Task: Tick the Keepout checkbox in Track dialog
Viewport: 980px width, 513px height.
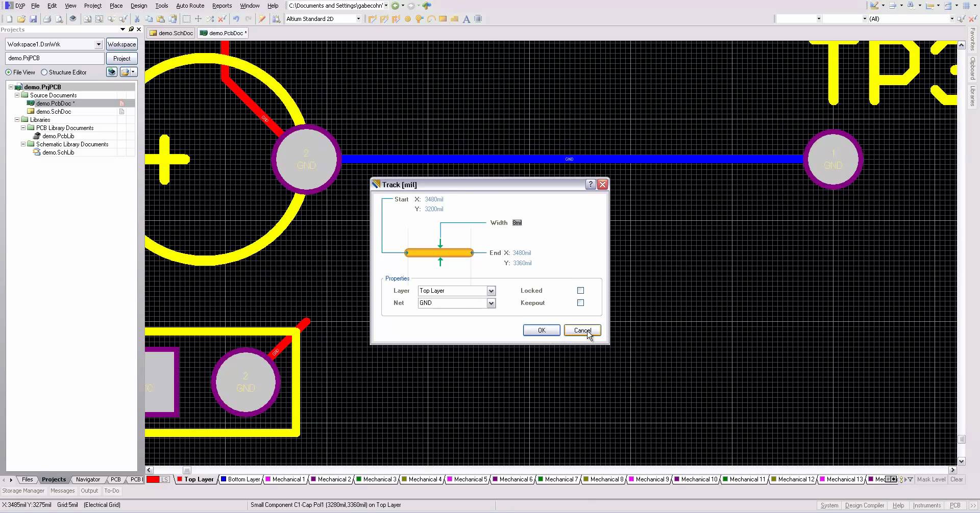Action: [x=580, y=303]
